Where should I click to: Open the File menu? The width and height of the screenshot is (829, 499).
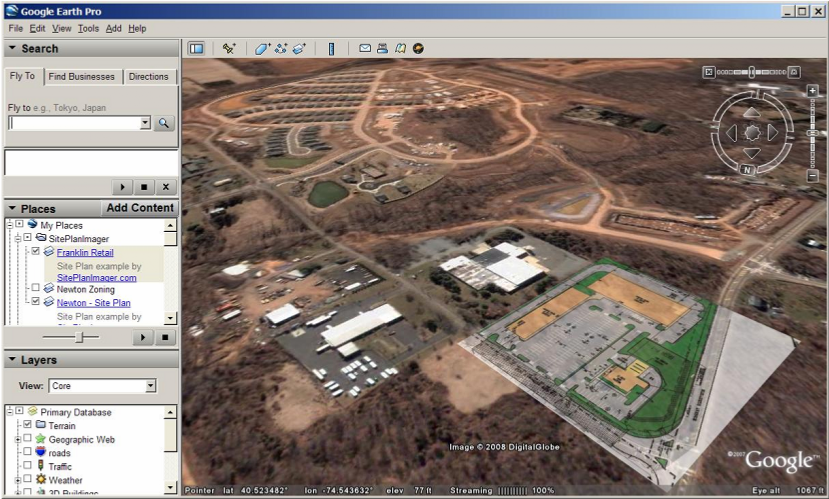pos(15,29)
